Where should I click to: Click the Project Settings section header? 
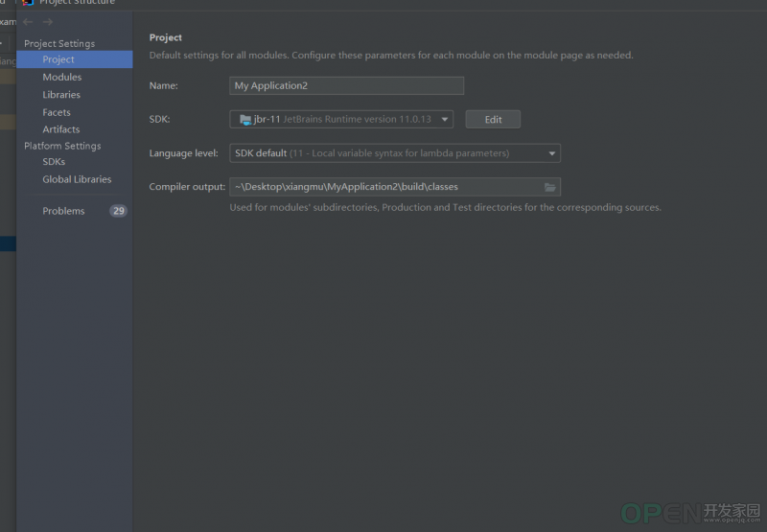tap(59, 43)
